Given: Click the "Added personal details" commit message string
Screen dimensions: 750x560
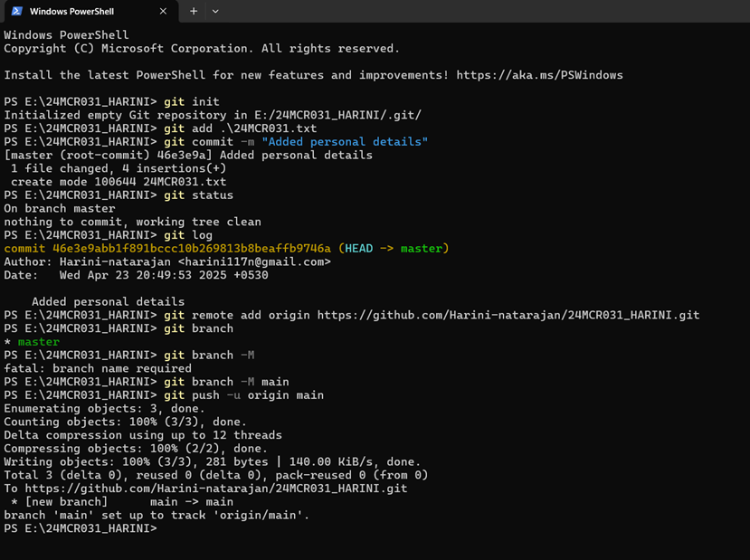Looking at the screenshot, I should tap(345, 142).
